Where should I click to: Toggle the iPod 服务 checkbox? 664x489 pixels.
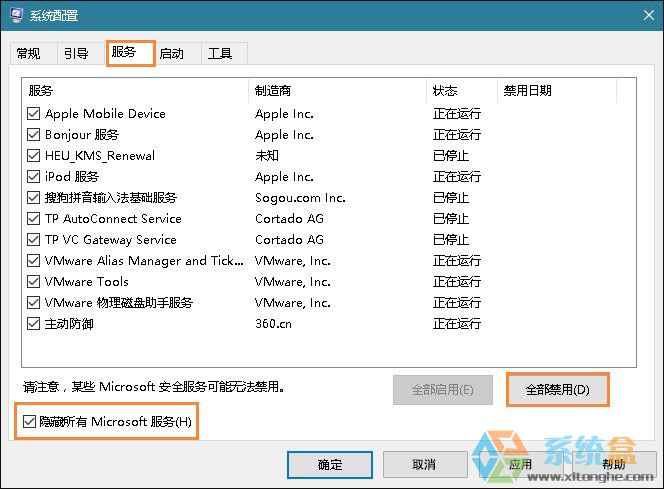click(x=33, y=177)
